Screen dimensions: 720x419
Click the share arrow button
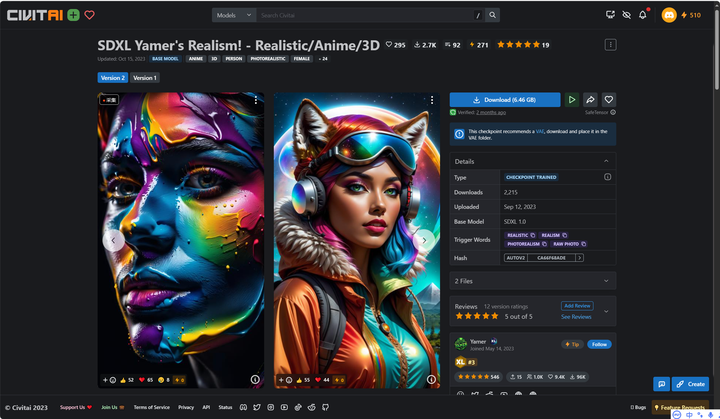pos(590,100)
